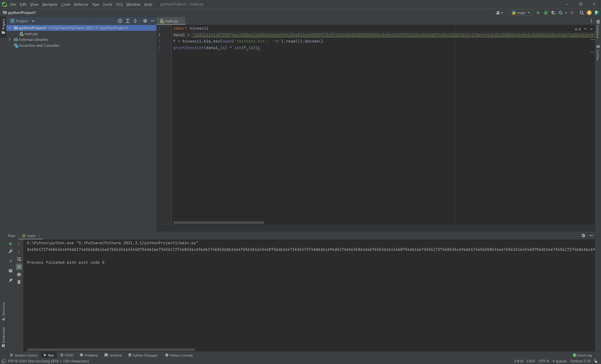Image resolution: width=601 pixels, height=364 pixels.
Task: Click editor horizontal scrollbar
Action: 218,222
